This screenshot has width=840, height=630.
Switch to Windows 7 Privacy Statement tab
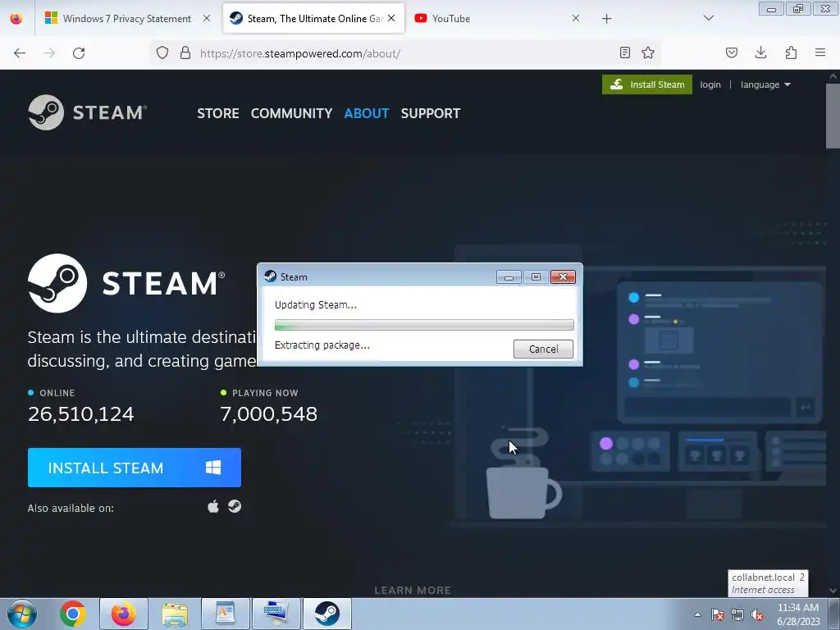[127, 19]
